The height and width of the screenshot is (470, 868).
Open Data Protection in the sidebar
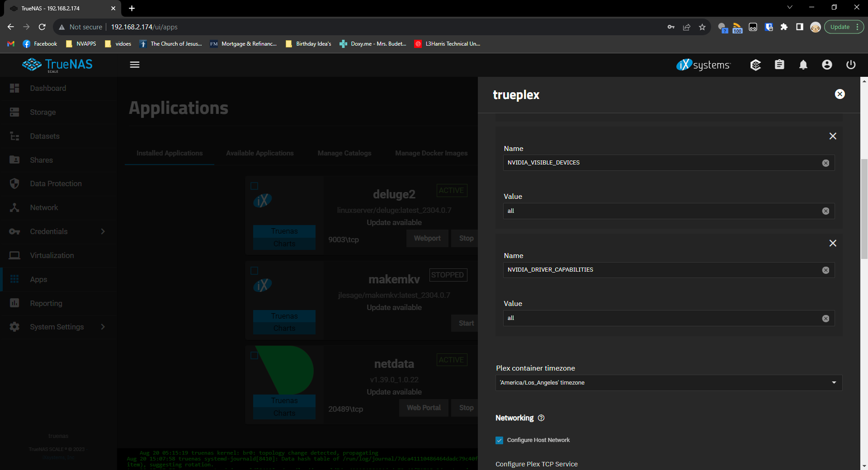(58, 183)
